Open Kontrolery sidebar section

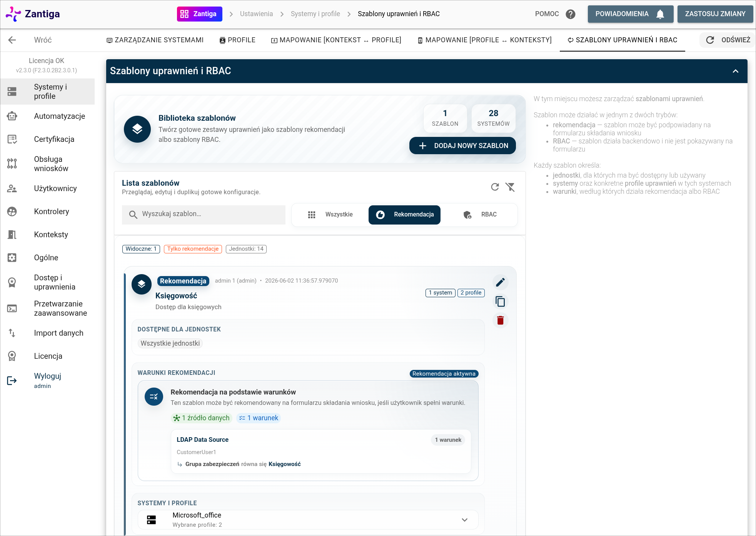tap(47, 211)
